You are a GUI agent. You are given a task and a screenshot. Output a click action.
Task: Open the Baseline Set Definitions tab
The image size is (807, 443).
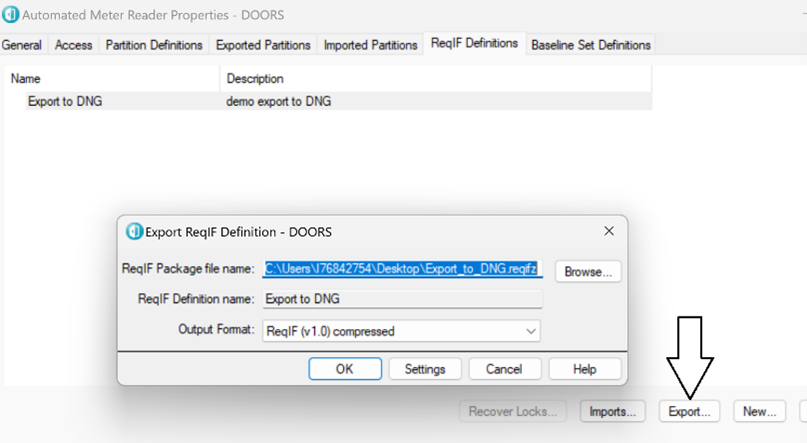coord(591,45)
